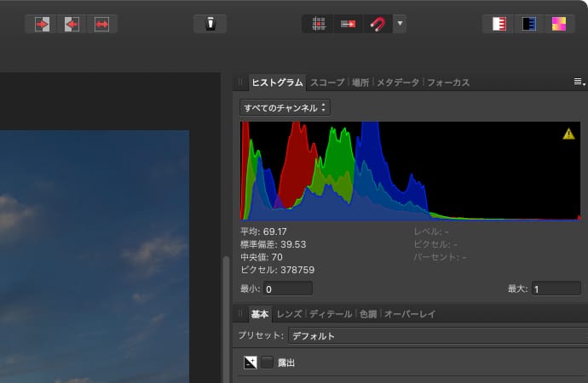Show clipped highlights with red-striped icon

[x=499, y=24]
